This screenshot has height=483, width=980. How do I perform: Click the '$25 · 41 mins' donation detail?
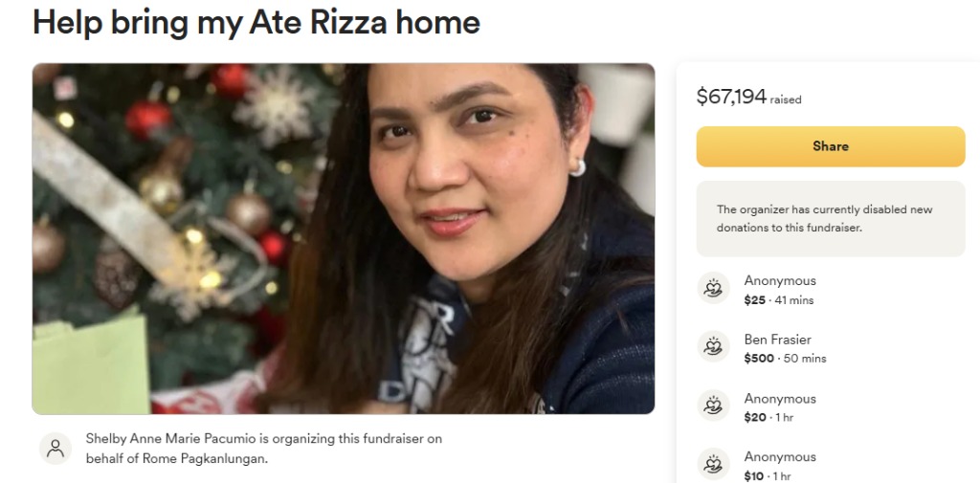pos(779,300)
